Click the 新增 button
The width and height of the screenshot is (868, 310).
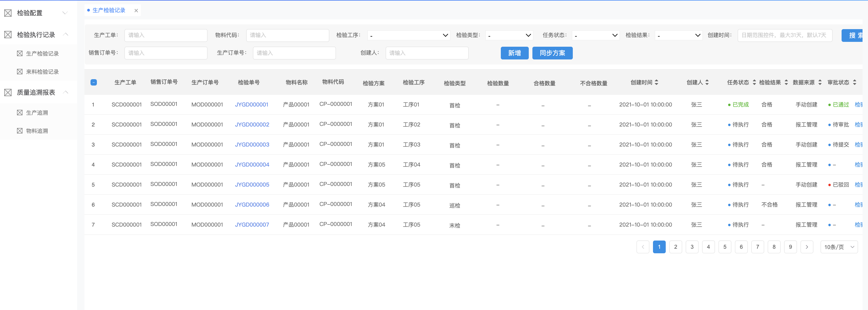514,53
